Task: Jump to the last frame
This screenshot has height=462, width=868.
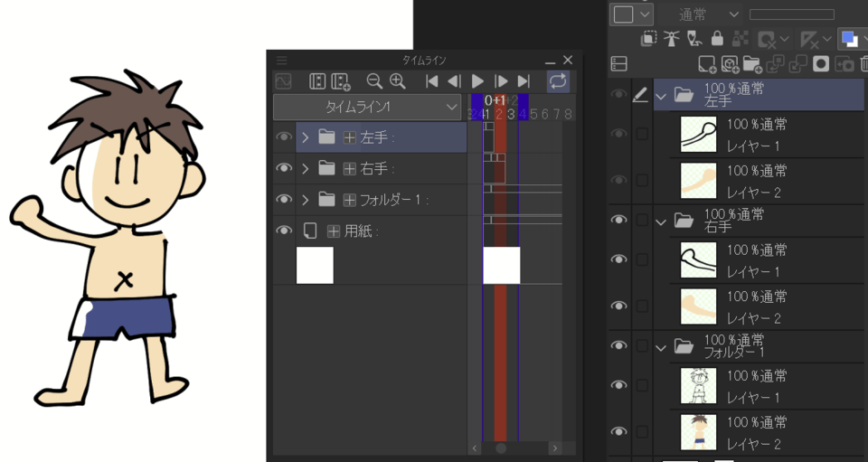Action: pyautogui.click(x=524, y=81)
